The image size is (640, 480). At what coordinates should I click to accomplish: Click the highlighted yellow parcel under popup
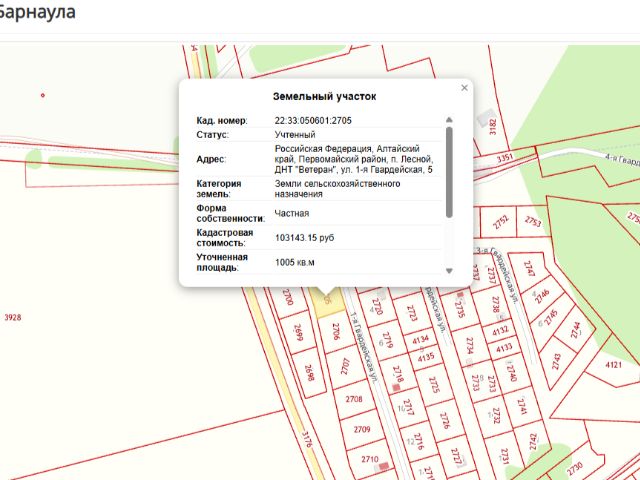[x=328, y=304]
